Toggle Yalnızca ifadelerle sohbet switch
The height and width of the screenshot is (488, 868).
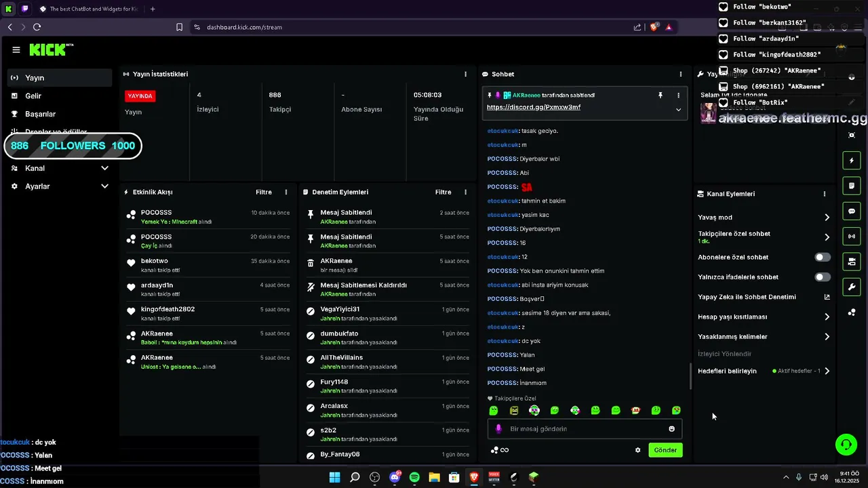click(x=823, y=277)
